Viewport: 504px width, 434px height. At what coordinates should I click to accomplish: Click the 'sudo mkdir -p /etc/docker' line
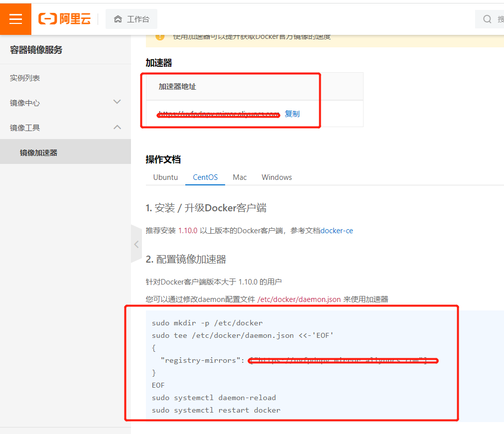pos(207,323)
